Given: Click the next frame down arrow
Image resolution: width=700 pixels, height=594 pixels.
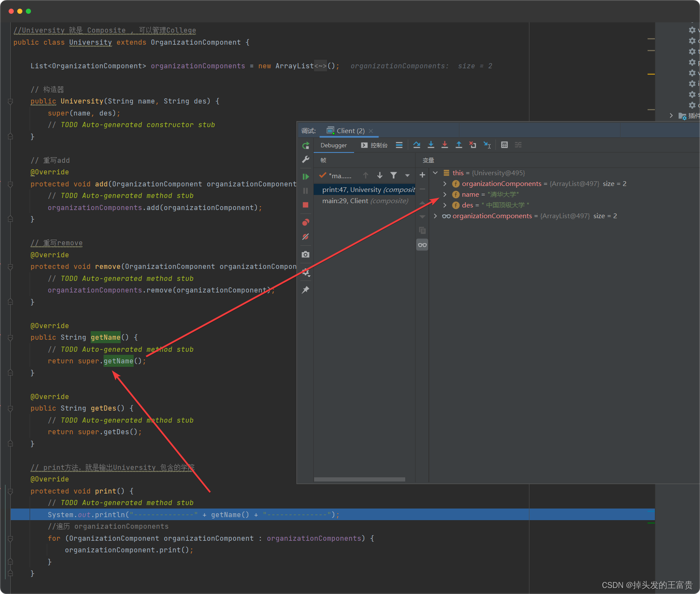Looking at the screenshot, I should (380, 175).
